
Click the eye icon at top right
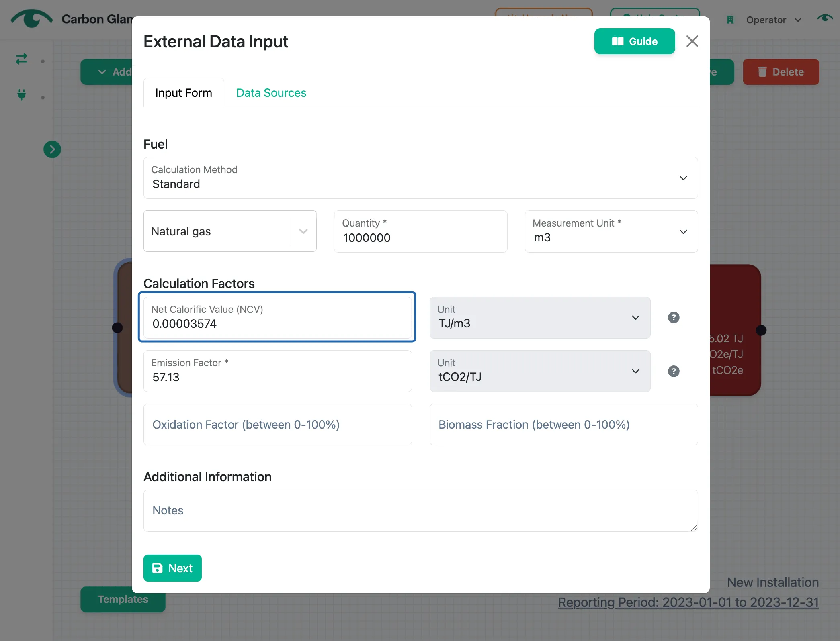[x=825, y=18]
